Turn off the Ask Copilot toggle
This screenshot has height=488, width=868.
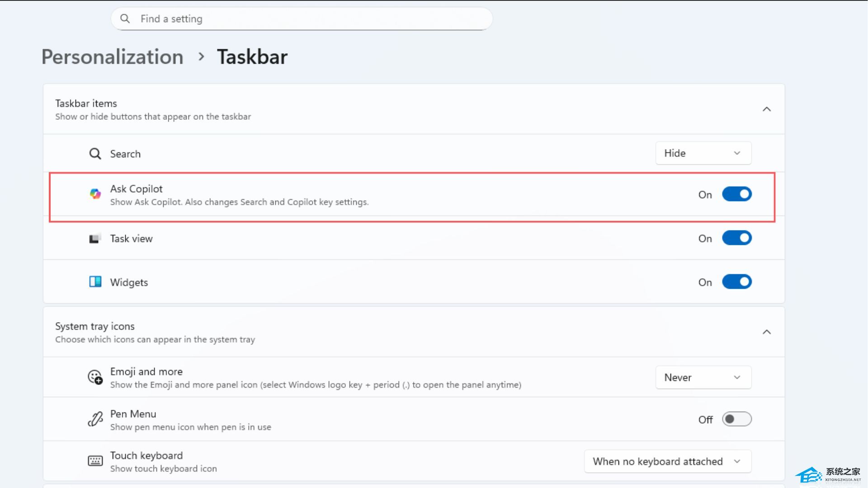[x=736, y=194]
